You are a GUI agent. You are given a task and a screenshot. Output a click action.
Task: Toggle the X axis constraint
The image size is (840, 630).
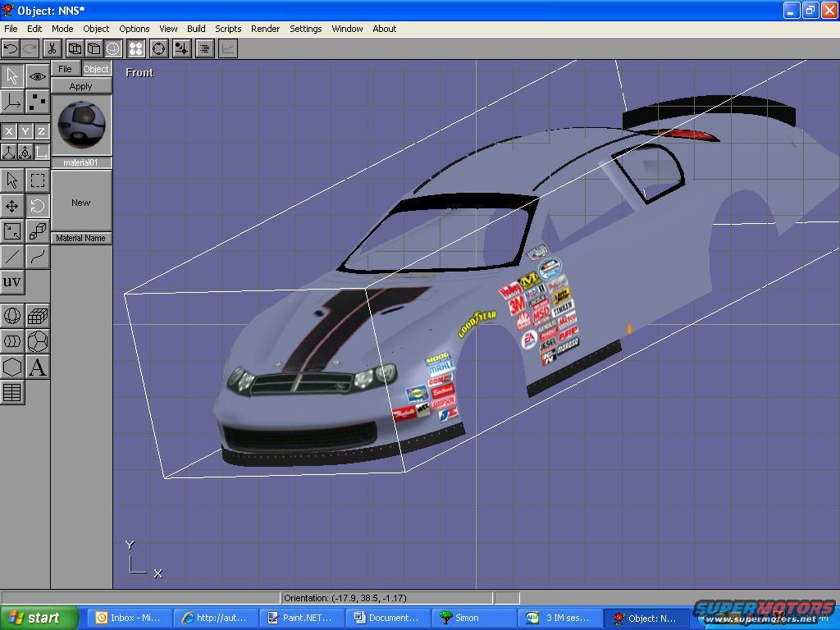(x=8, y=131)
